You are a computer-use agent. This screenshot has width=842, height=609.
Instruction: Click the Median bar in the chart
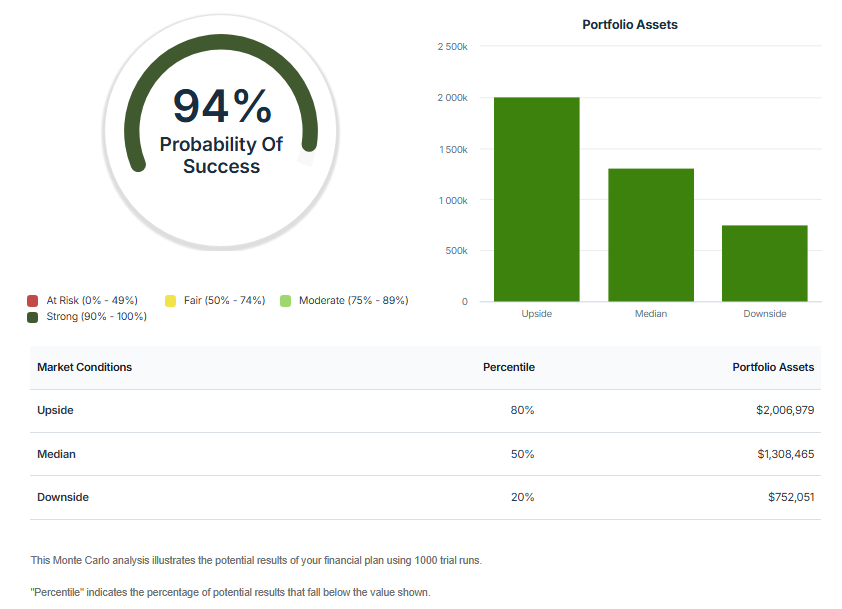click(x=651, y=235)
